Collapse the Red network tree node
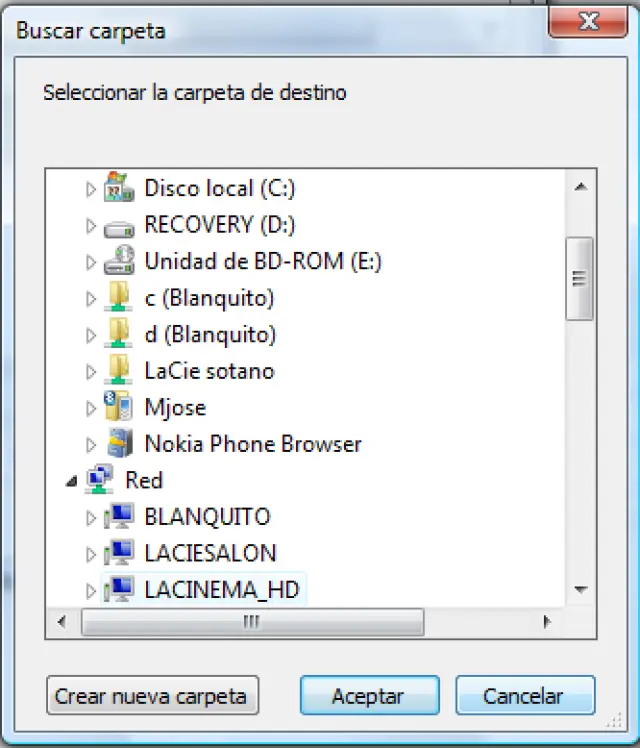This screenshot has width=640, height=748. (71, 482)
